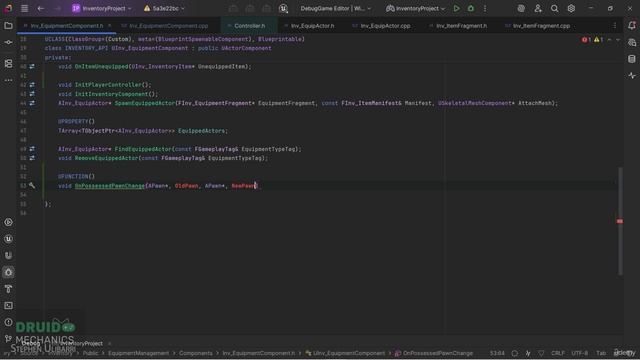Click the error count indicator
Screen dimensions: 640x360
[x=586, y=40]
